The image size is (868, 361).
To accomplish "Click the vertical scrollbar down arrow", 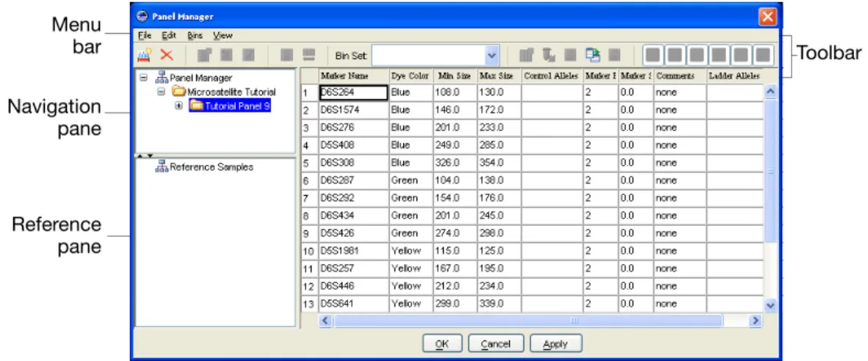I will click(x=770, y=305).
